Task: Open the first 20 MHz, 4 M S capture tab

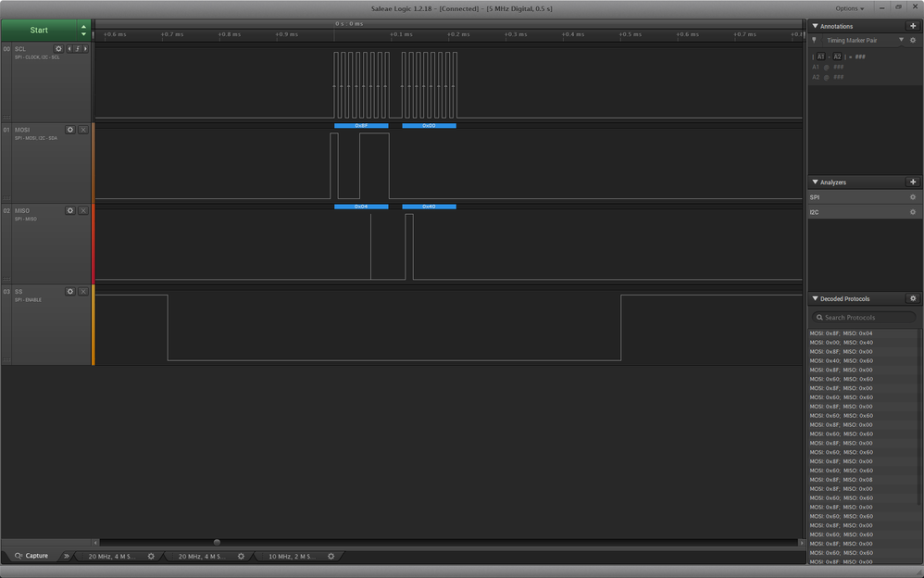Action: click(x=111, y=556)
